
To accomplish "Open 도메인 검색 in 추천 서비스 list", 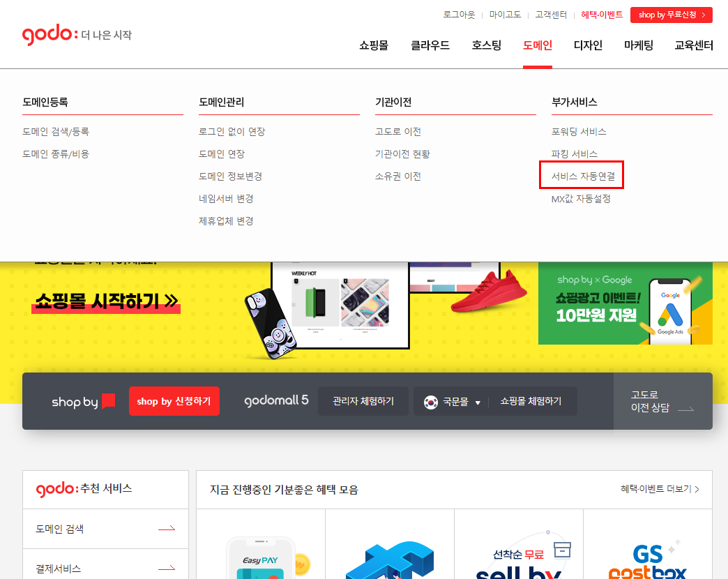I will click(x=105, y=529).
